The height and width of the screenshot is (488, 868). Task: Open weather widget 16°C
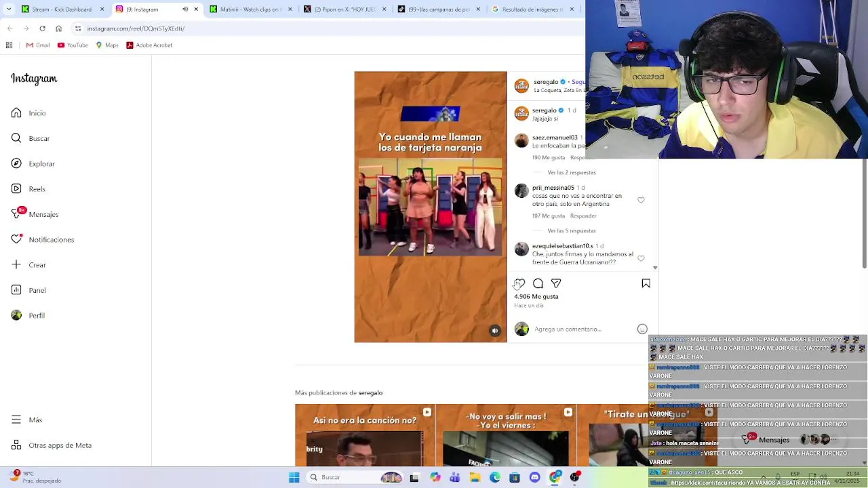pos(34,477)
